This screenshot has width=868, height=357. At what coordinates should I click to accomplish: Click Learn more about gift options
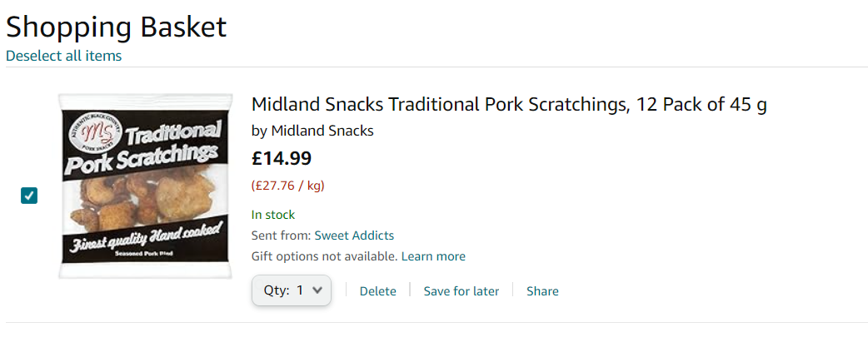(x=433, y=256)
